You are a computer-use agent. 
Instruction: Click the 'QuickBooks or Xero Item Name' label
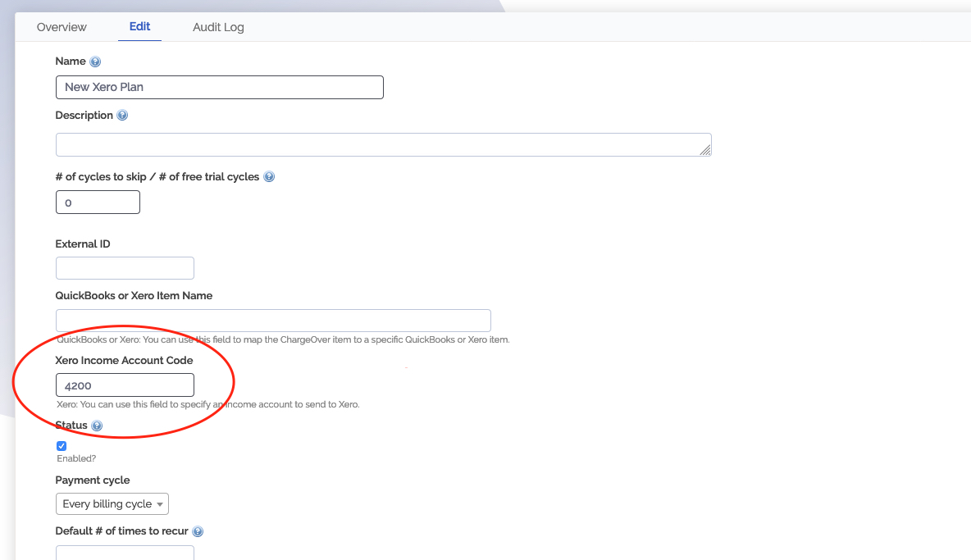(x=134, y=296)
